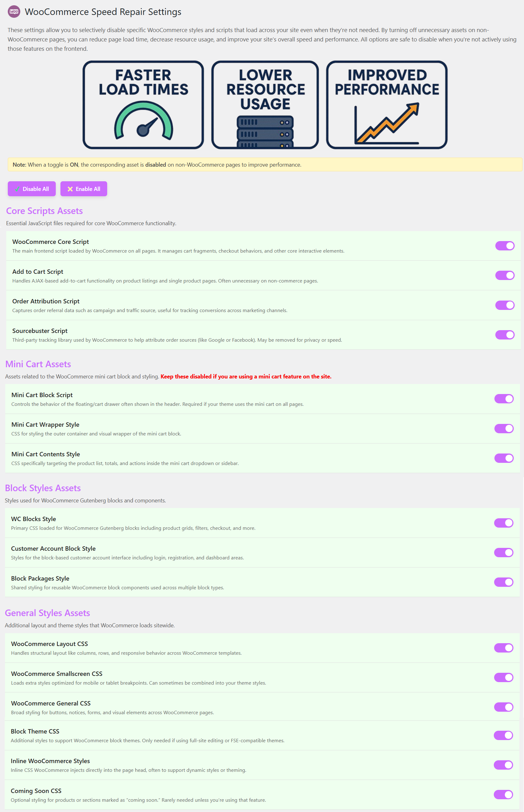Toggle the Mini Cart Contents Style switch

click(x=504, y=458)
